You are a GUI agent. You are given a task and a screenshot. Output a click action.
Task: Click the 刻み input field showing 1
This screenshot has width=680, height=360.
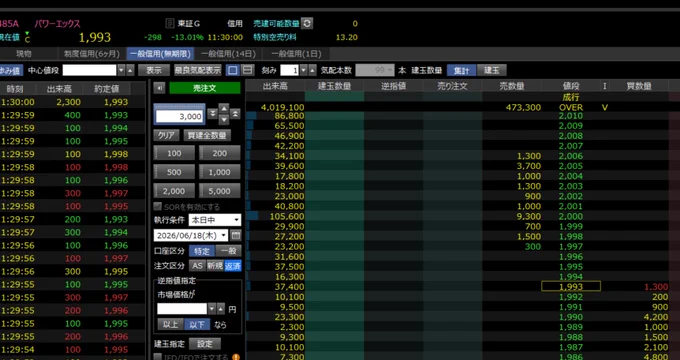click(x=289, y=70)
